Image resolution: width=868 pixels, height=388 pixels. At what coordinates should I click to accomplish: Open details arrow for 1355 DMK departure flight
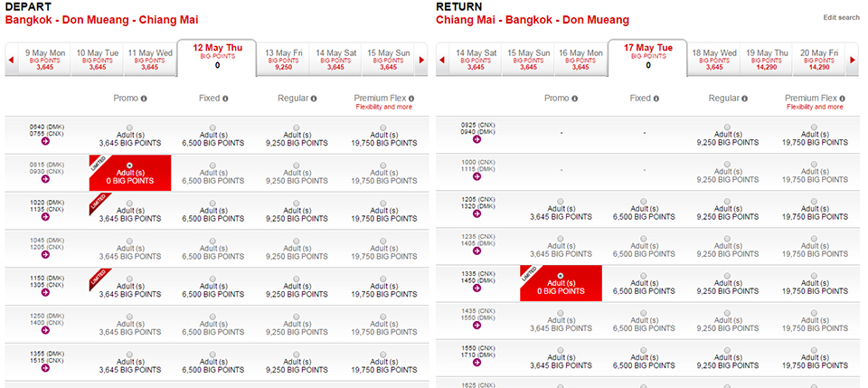[x=45, y=367]
